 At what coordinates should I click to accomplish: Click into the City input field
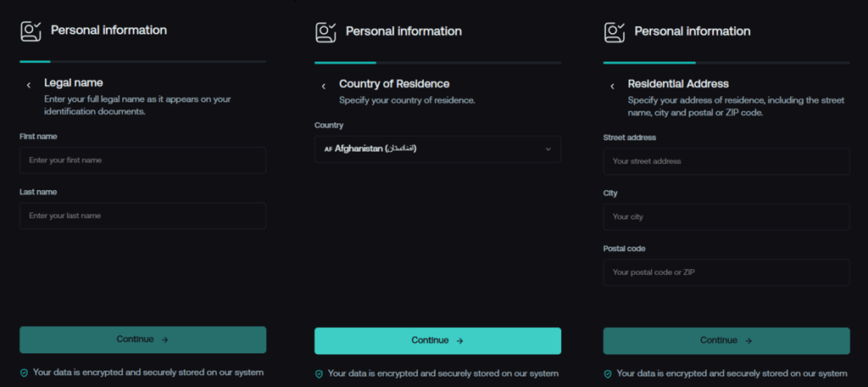click(726, 216)
